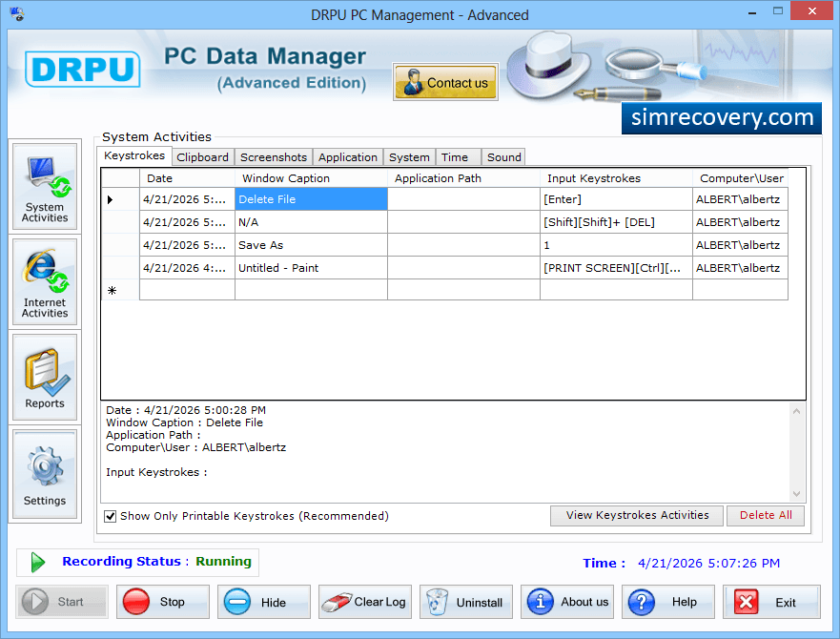Click the current row arrow selector
Image resolution: width=840 pixels, height=639 pixels.
(x=120, y=199)
